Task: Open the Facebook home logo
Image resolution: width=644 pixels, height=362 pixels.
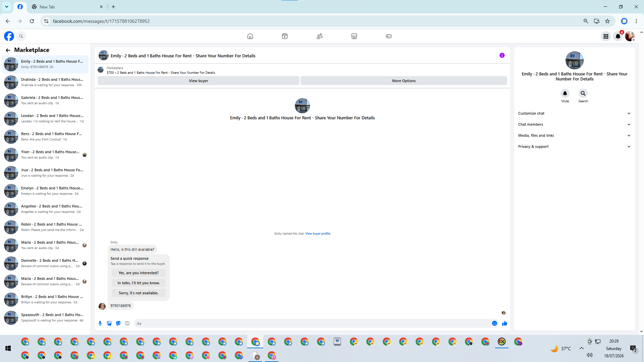Action: click(9, 36)
